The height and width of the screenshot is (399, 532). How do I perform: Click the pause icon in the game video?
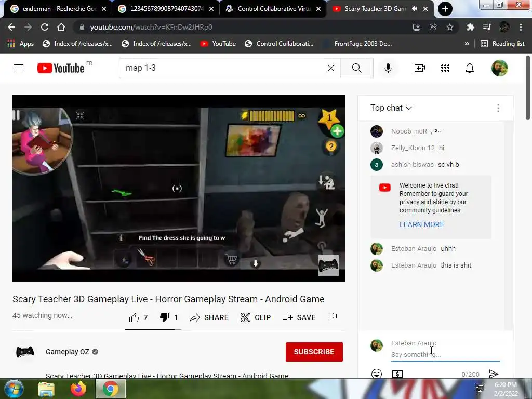16,115
